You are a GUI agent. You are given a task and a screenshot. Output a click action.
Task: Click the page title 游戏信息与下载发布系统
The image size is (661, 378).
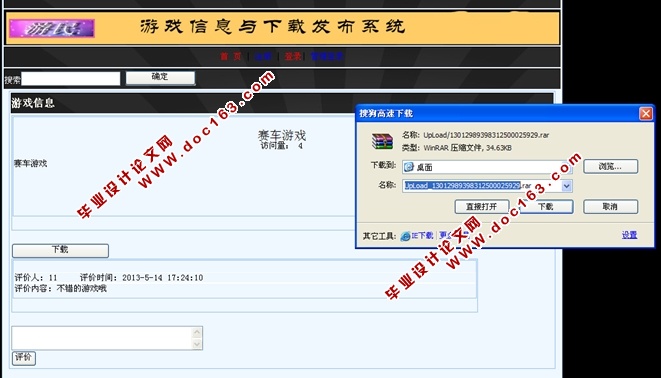[x=272, y=27]
